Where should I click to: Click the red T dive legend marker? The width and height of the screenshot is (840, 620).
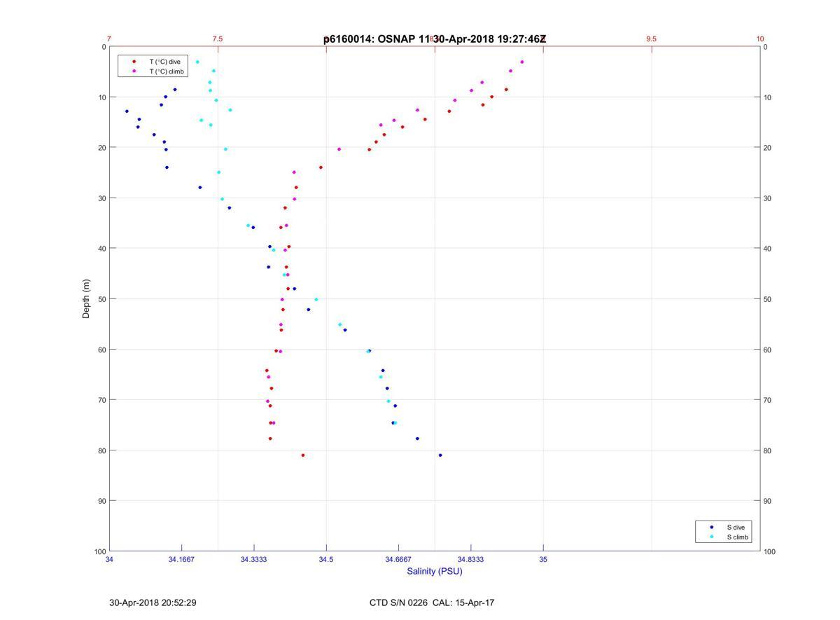(x=134, y=62)
